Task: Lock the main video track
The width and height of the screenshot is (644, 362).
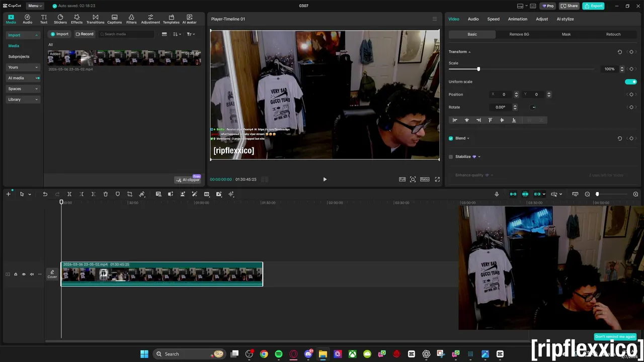Action: 16,274
